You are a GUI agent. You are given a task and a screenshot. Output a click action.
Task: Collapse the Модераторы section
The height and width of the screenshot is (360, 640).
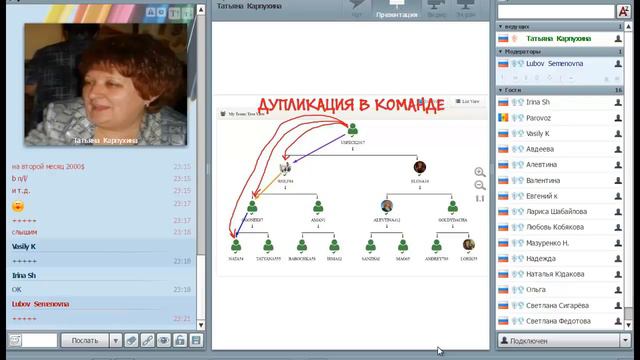pos(501,52)
